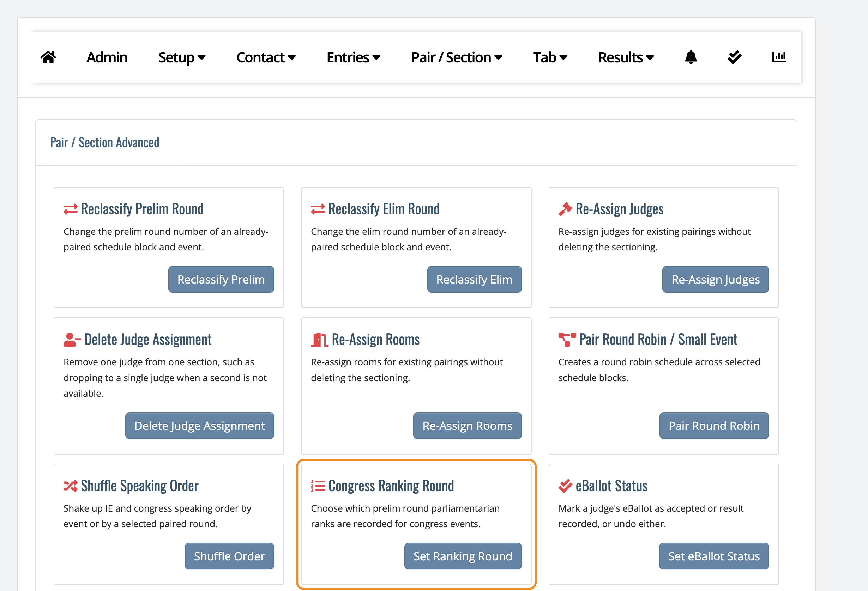Click the double-checkmark icon in navbar
The width and height of the screenshot is (868, 591).
734,57
